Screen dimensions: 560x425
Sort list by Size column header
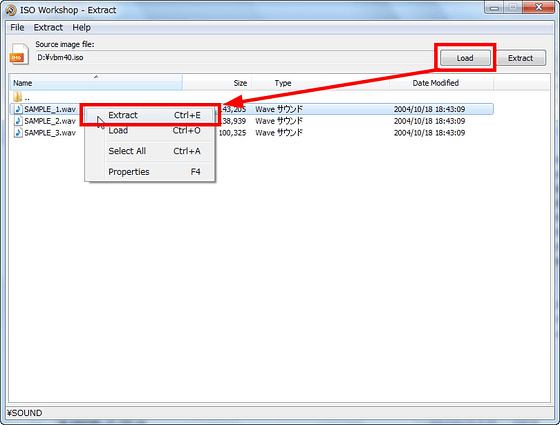[x=217, y=83]
